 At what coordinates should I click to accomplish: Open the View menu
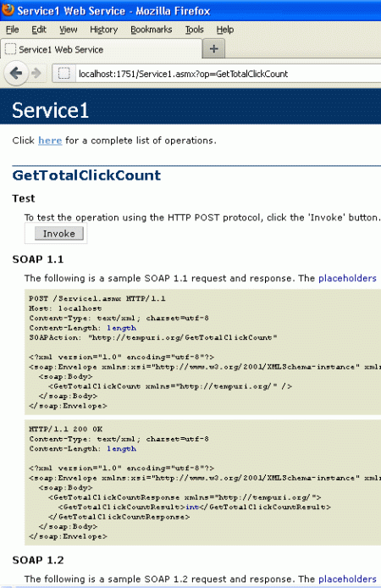point(69,30)
